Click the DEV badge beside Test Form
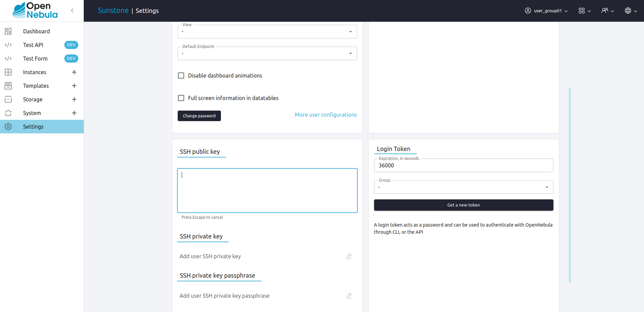The height and width of the screenshot is (312, 644). click(71, 59)
